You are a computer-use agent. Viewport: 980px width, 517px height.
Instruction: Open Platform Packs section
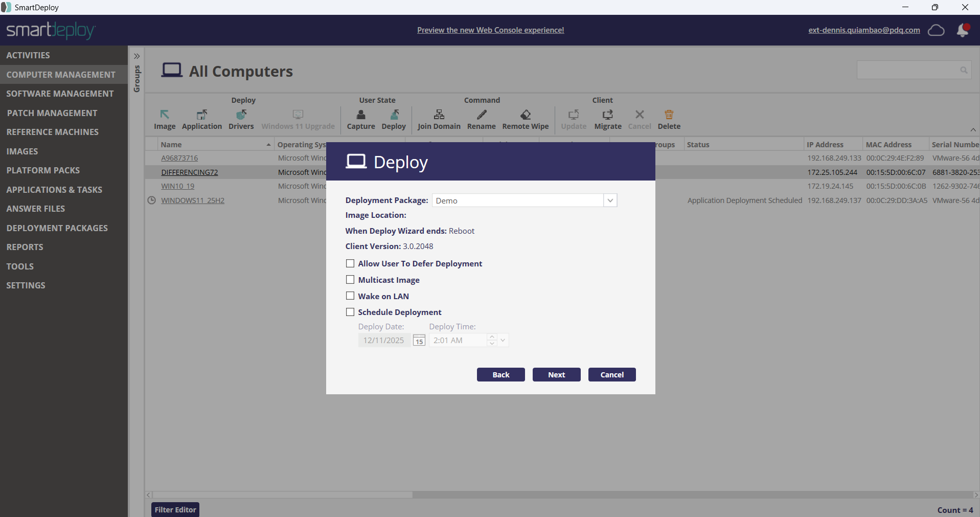tap(43, 170)
